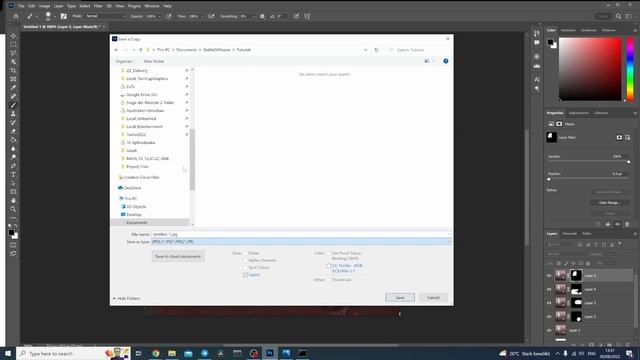Click the foreground color swatch in toolbar
The image size is (640, 360).
[x=11, y=233]
